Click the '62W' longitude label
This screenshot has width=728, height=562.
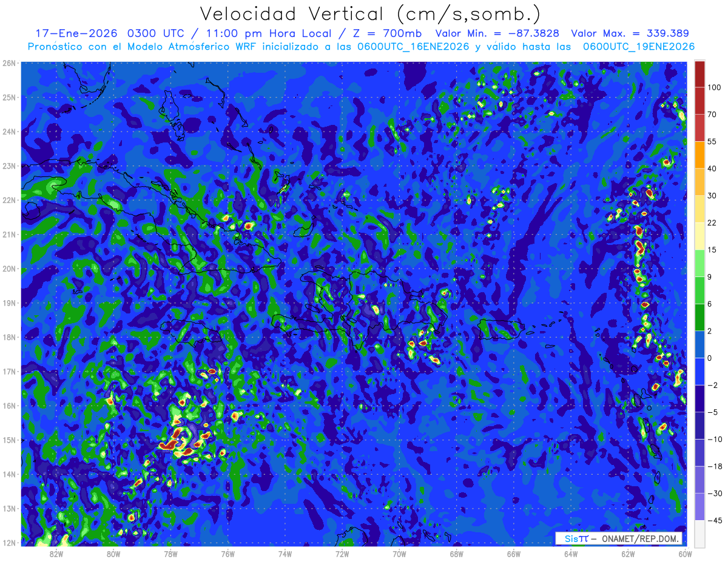coord(628,554)
